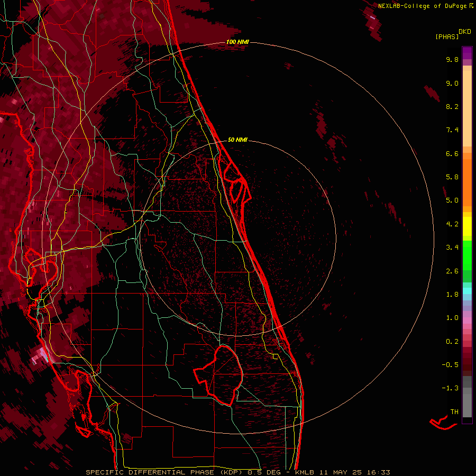Click the 50 NMI range ring label
476x476 pixels.
(x=237, y=140)
